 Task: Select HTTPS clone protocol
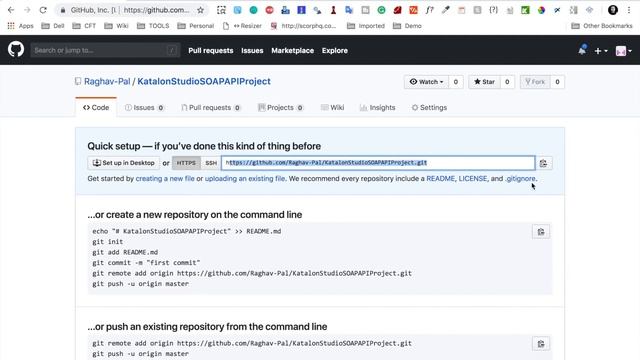click(x=186, y=163)
